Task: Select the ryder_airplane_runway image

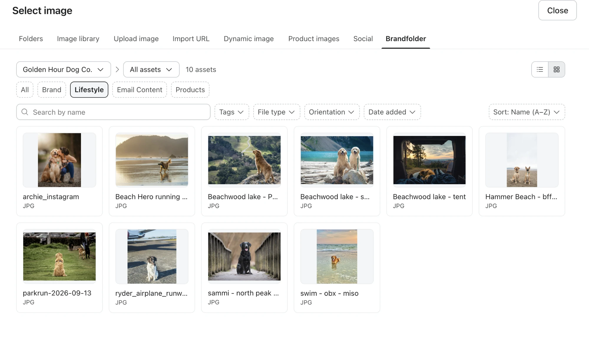Action: click(152, 257)
